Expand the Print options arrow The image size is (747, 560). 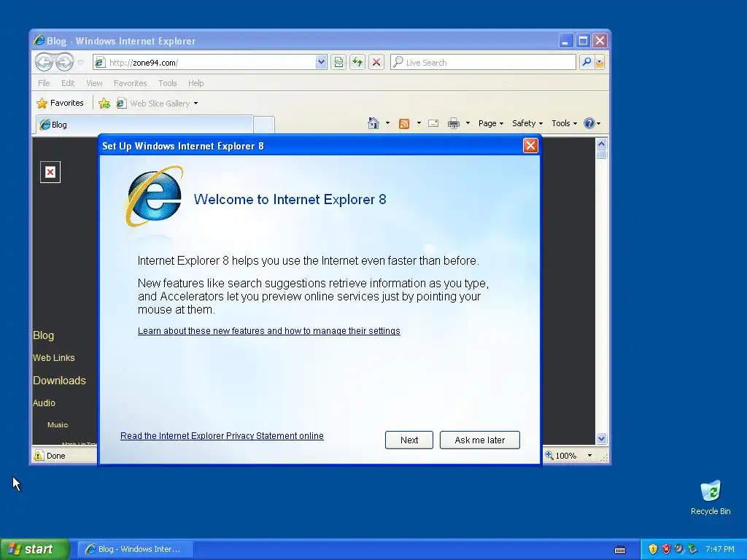pos(468,123)
